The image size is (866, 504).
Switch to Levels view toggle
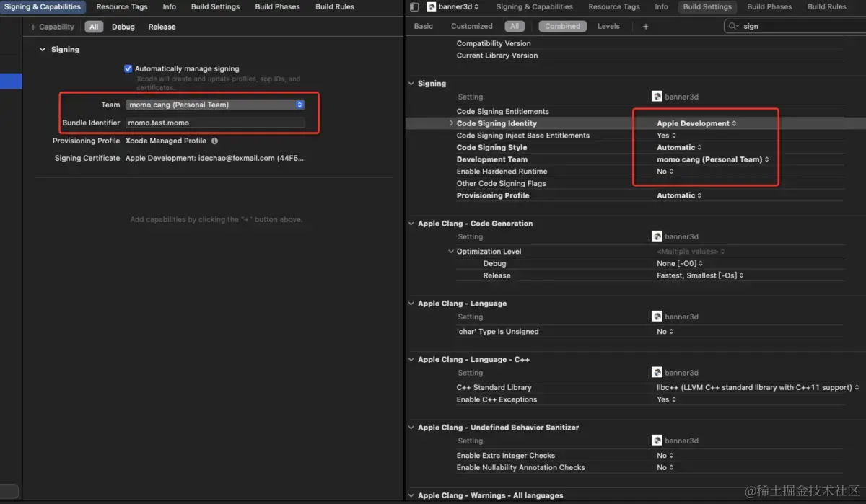click(608, 27)
